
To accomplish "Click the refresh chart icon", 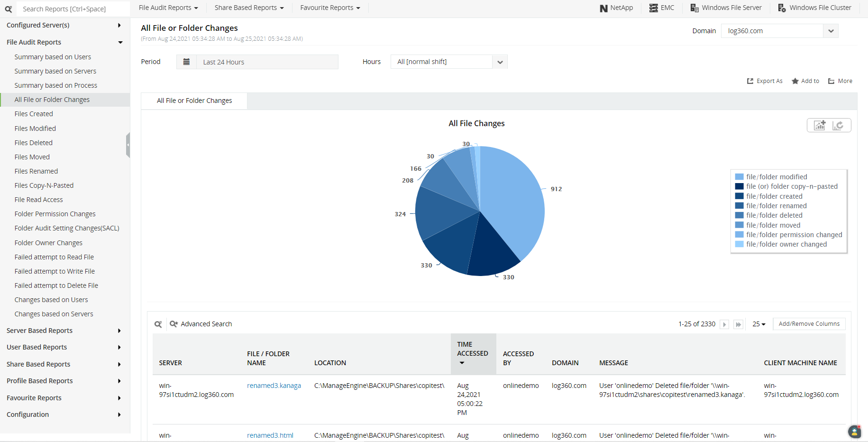I will pos(838,125).
